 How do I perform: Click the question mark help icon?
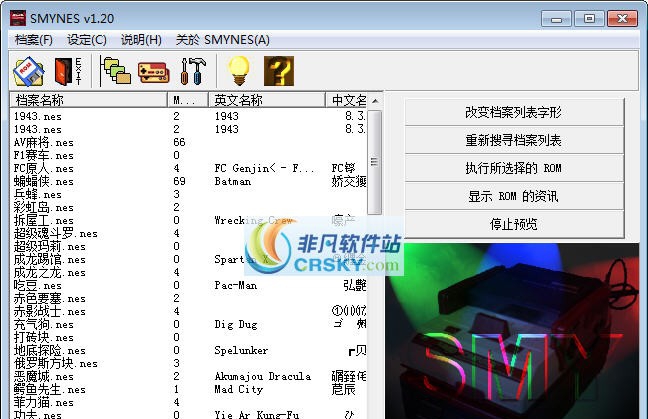coord(279,71)
